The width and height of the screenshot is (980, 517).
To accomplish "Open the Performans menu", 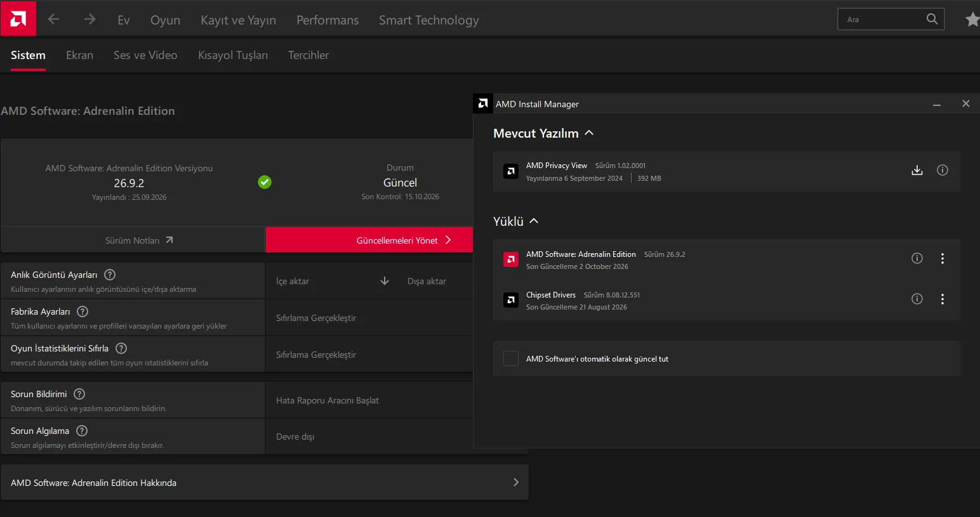I will point(328,20).
